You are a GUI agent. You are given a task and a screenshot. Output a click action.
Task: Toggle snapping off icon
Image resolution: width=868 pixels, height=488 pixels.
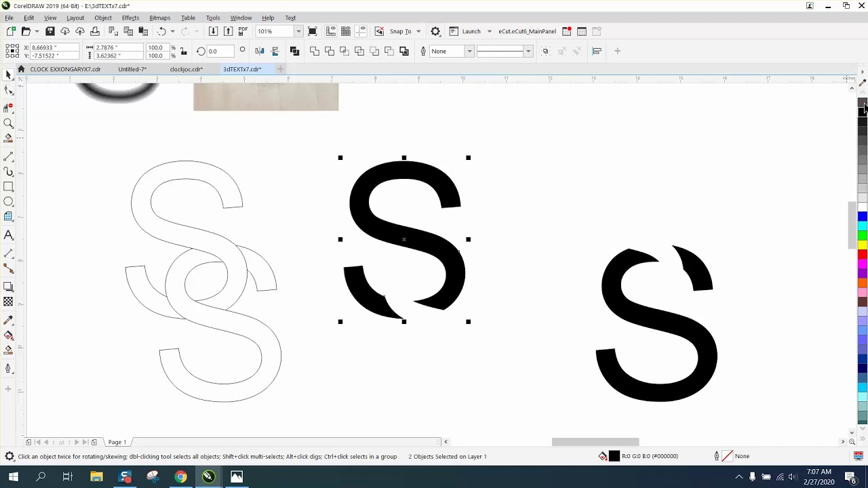(x=379, y=31)
